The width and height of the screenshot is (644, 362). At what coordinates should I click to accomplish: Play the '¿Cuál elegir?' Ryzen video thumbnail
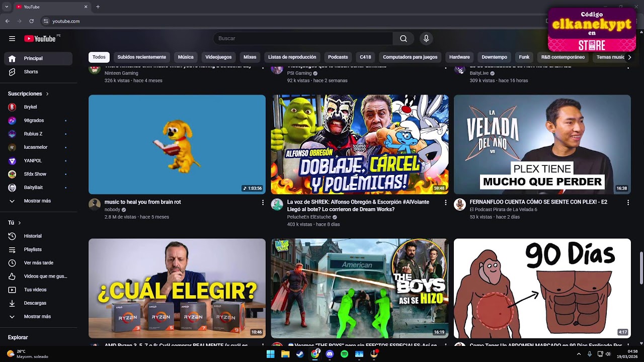[x=177, y=288]
